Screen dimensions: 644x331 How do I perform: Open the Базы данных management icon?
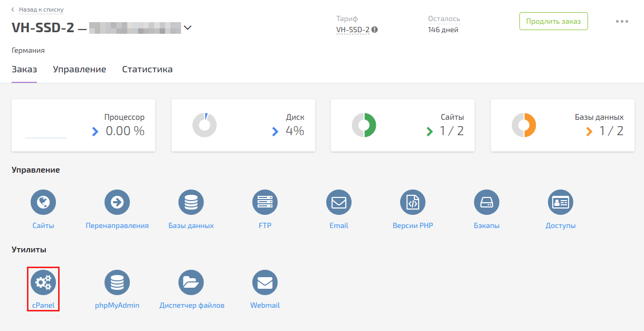click(x=191, y=202)
